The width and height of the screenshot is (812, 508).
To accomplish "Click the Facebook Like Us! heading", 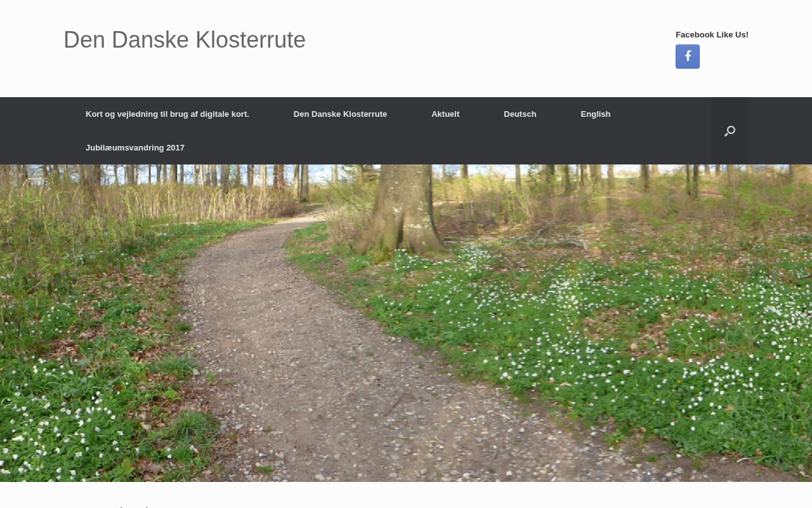I will coord(712,35).
